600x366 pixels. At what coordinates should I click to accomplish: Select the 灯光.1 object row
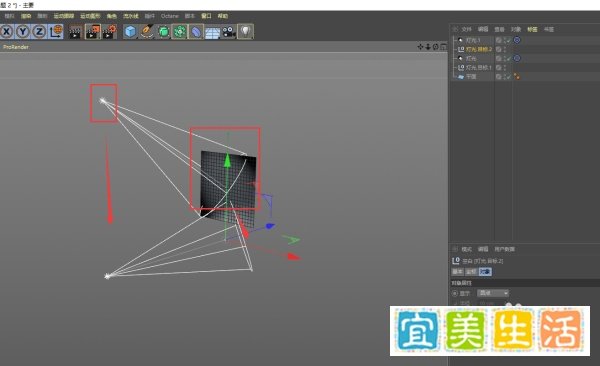tap(473, 40)
